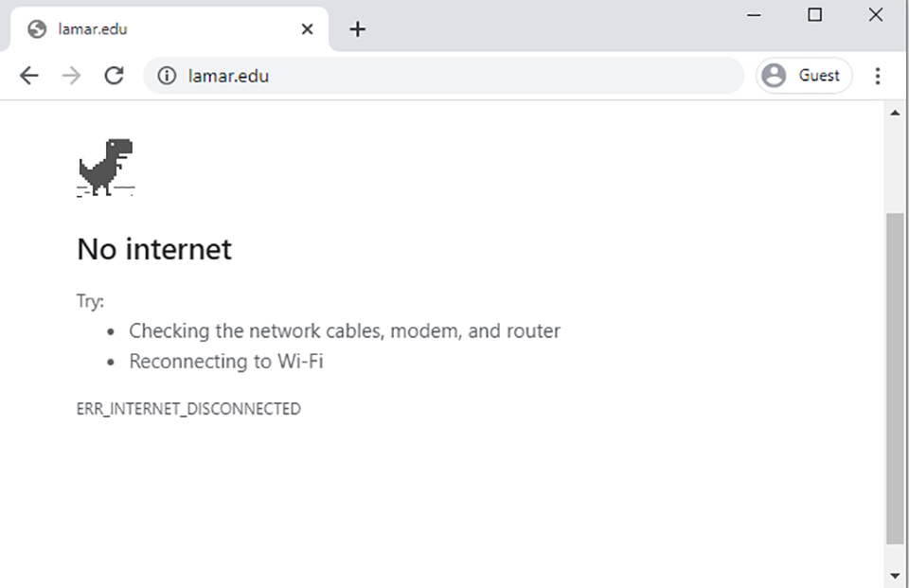
Task: Open the Guest profile button label
Action: (x=818, y=76)
